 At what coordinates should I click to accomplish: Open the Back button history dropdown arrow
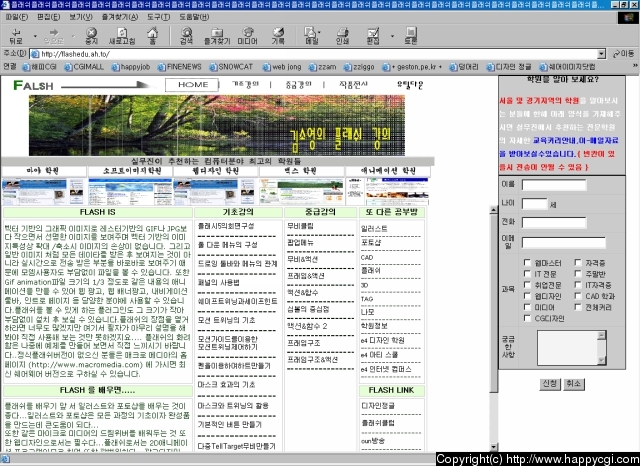point(35,36)
